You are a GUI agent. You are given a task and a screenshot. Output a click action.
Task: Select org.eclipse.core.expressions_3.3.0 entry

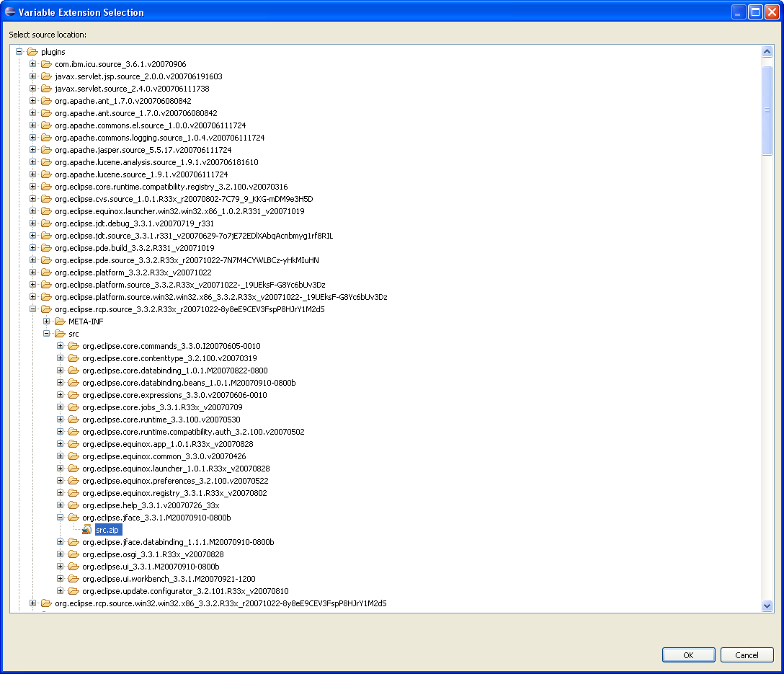174,395
